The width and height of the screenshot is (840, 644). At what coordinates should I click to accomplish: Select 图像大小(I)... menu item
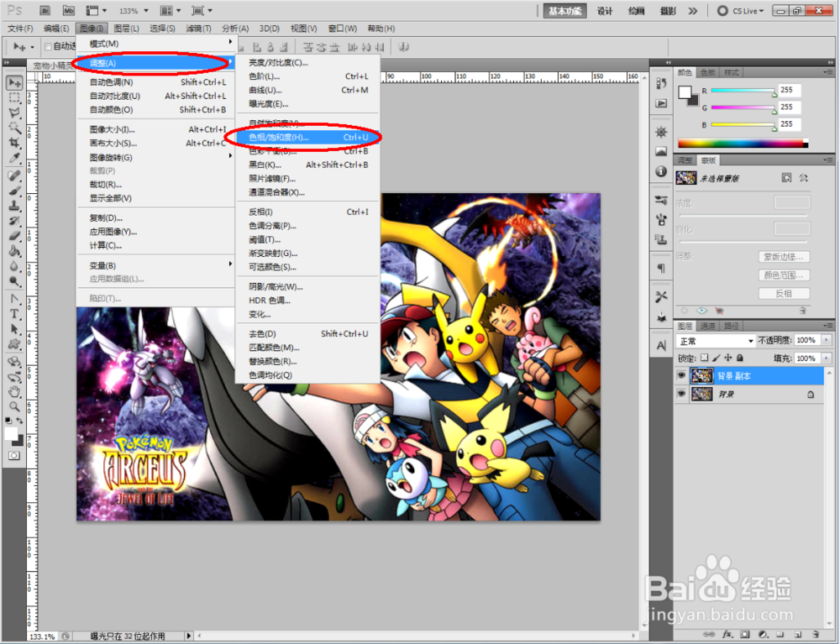click(x=156, y=129)
